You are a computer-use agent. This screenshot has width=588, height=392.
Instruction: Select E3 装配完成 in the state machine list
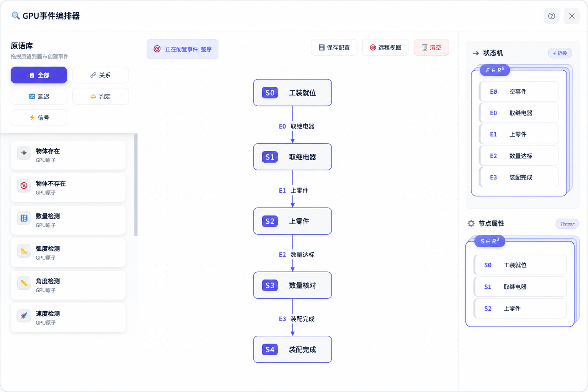[519, 177]
